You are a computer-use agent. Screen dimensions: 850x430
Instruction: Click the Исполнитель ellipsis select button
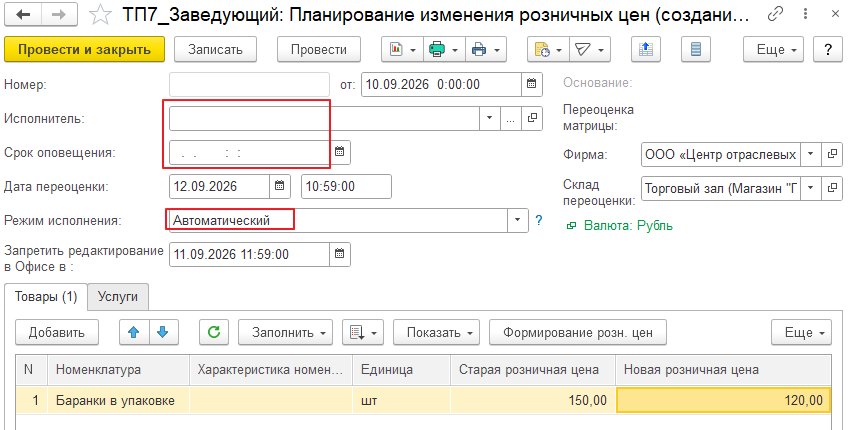(510, 118)
